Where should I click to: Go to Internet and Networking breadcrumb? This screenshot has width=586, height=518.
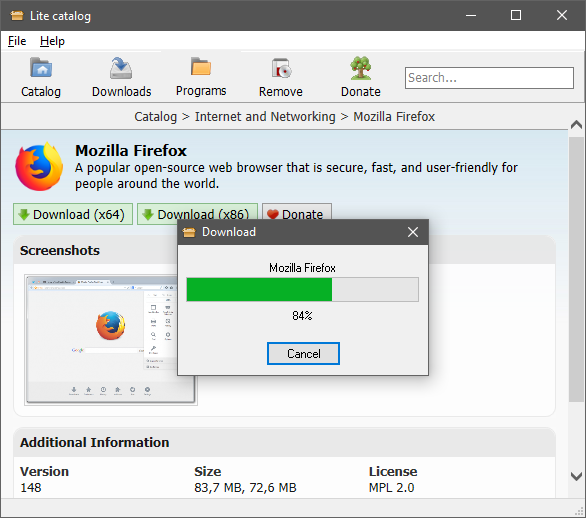pos(265,117)
